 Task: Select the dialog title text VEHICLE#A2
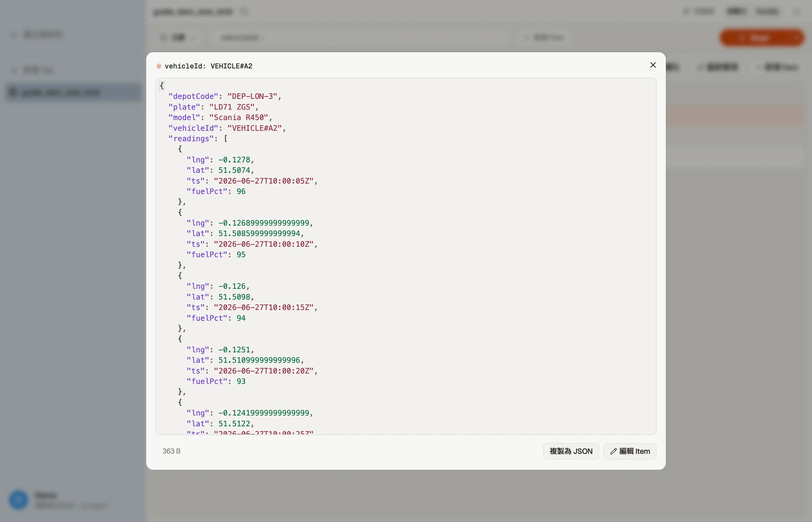click(231, 66)
